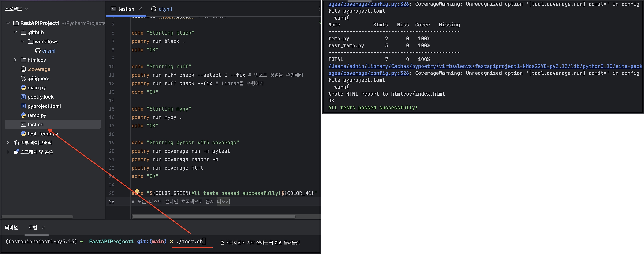The height and width of the screenshot is (254, 644).
Task: Open pyproject.toml from project tree
Action: (44, 106)
